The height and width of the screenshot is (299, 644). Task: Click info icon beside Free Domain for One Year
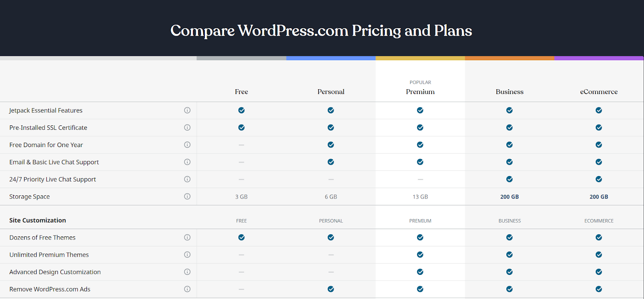(x=187, y=145)
